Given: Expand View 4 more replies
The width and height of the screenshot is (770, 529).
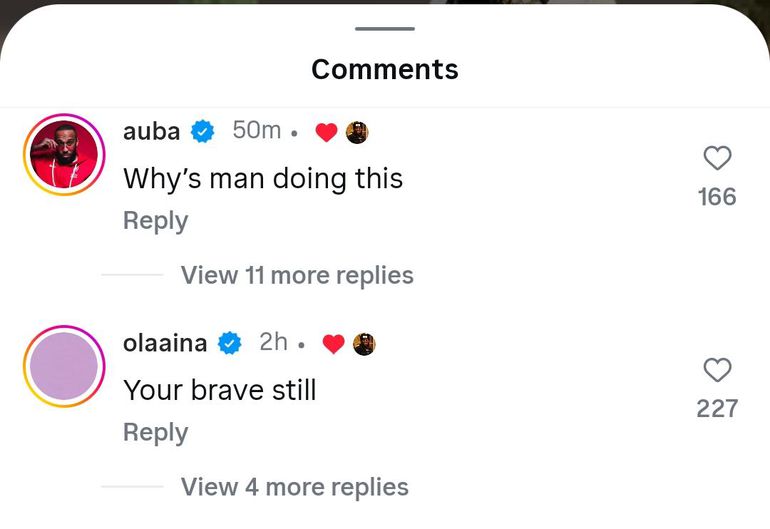Looking at the screenshot, I should tap(294, 487).
